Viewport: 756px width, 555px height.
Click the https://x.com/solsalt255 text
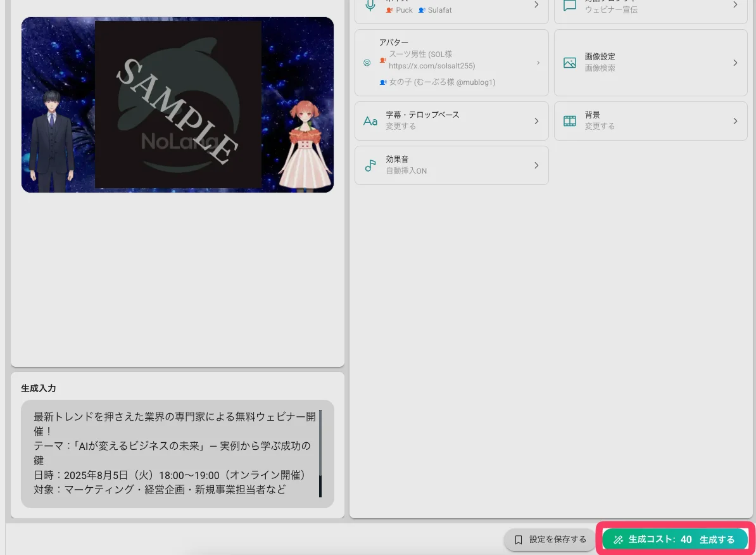[x=432, y=66]
